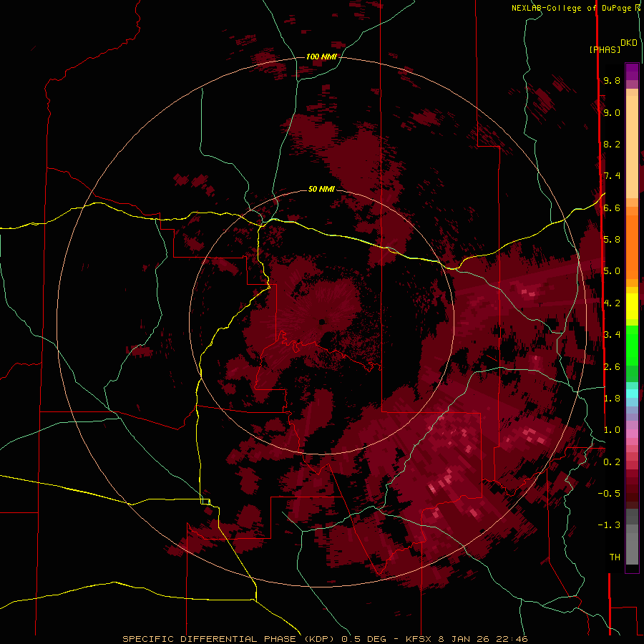Image resolution: width=644 pixels, height=644 pixels.
Task: Click the 100 NMI range ring label
Action: point(321,57)
